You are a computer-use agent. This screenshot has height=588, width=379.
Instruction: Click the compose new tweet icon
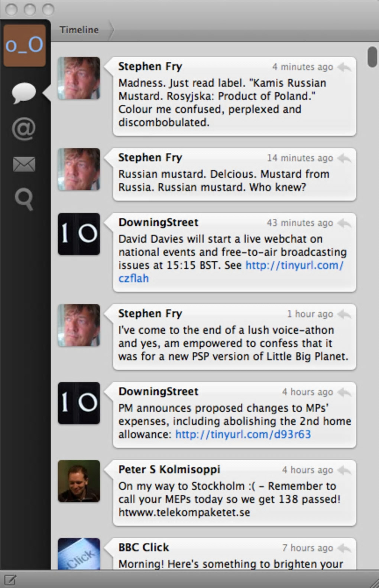[x=10, y=580]
